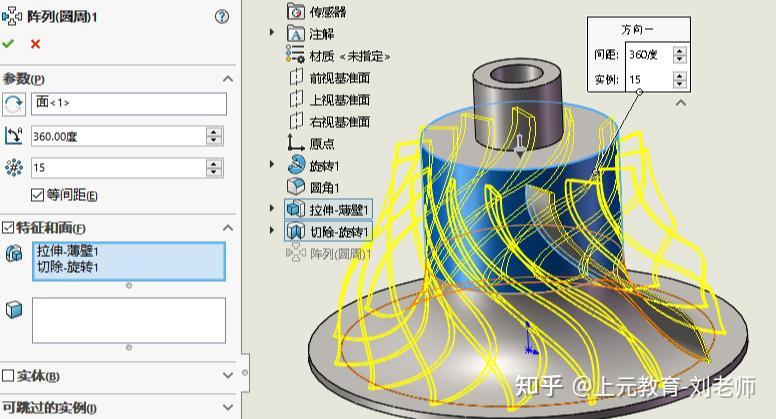Select the 原点 origin icon
Screen dimensions: 776x419
coord(295,143)
